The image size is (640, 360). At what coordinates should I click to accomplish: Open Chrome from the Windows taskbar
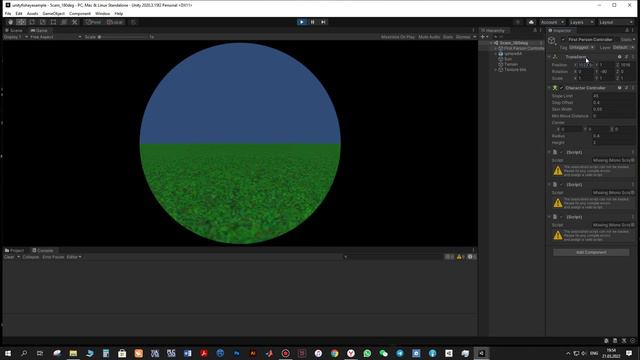pyautogui.click(x=334, y=353)
